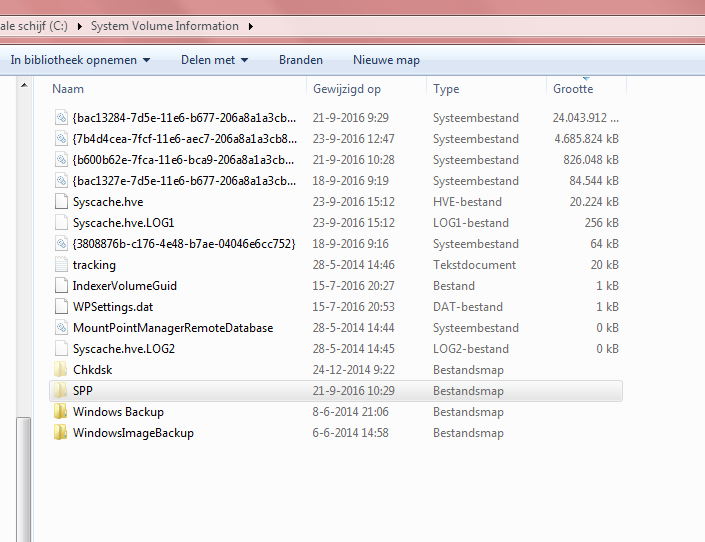Click size value '826.048 kB'
This screenshot has height=542, width=705.
pyautogui.click(x=591, y=160)
